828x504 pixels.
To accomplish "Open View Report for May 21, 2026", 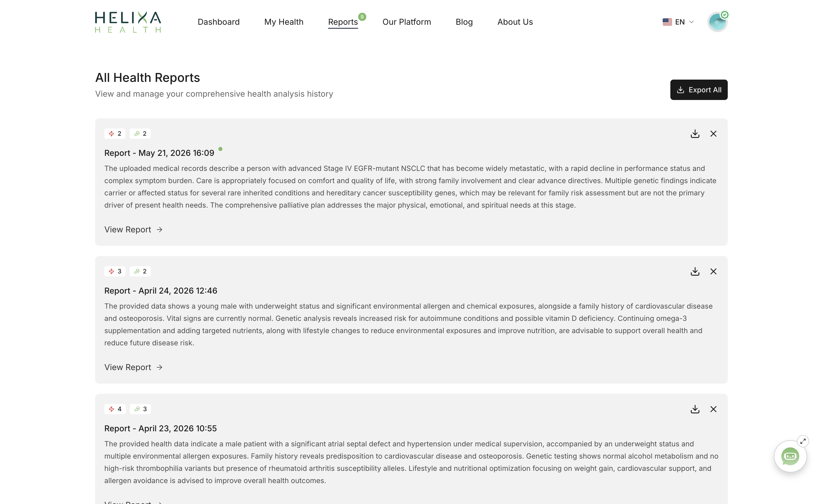I will click(x=133, y=230).
